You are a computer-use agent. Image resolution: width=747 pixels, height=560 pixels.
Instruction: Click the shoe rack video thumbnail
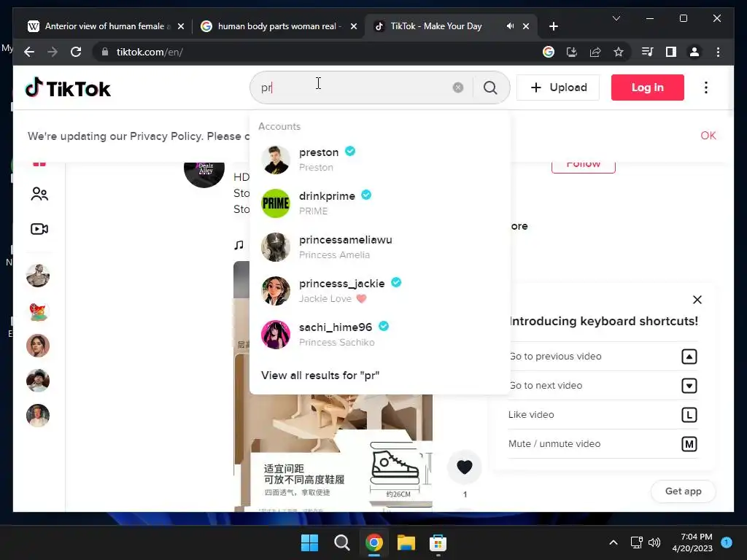tap(333, 452)
